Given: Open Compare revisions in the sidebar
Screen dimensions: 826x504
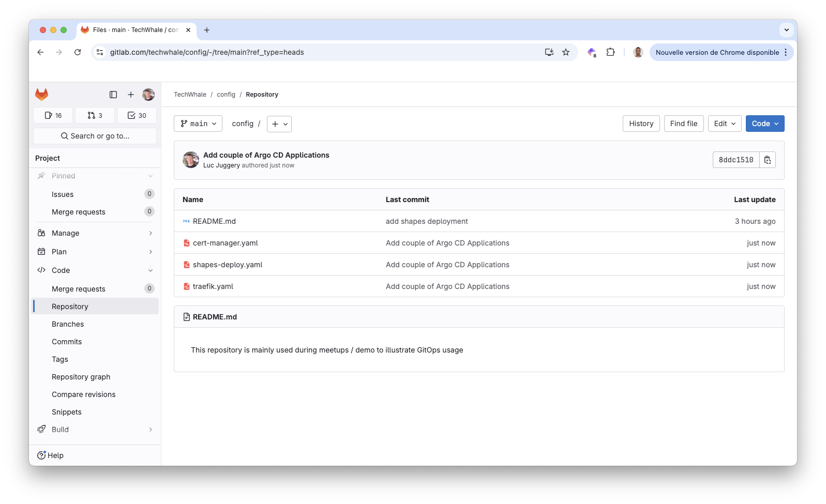Looking at the screenshot, I should pos(95,394).
